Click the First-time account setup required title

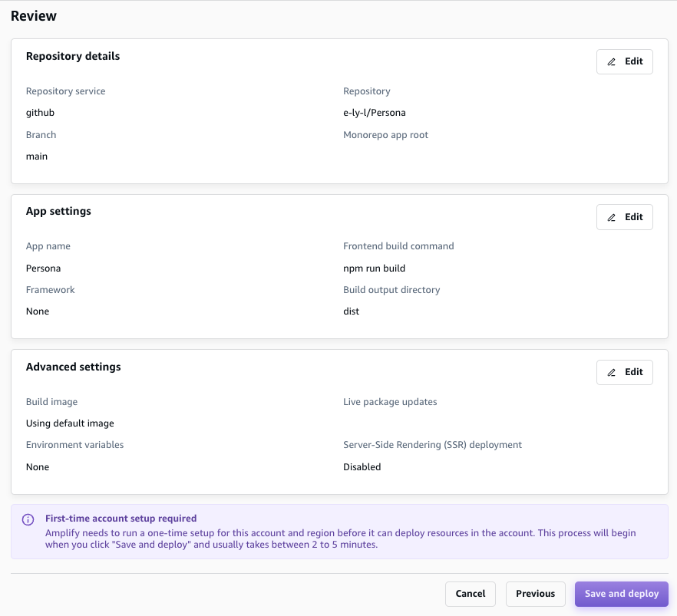pyautogui.click(x=121, y=519)
